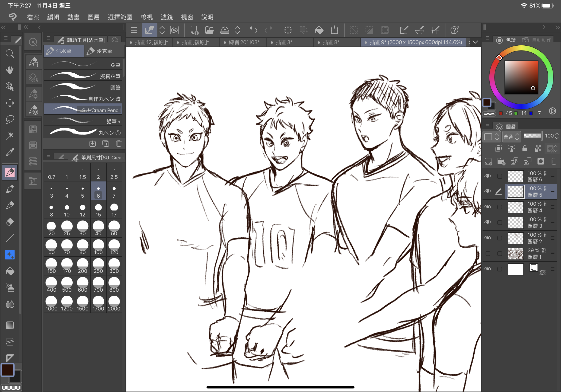The width and height of the screenshot is (561, 392).
Task: Select the Eraser tool
Action: [10, 222]
